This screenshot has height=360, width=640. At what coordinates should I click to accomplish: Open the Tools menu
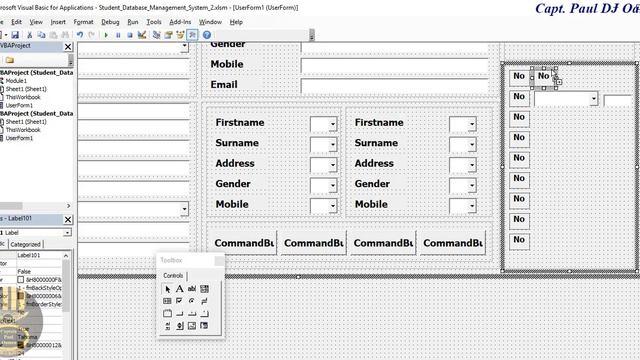pos(154,22)
